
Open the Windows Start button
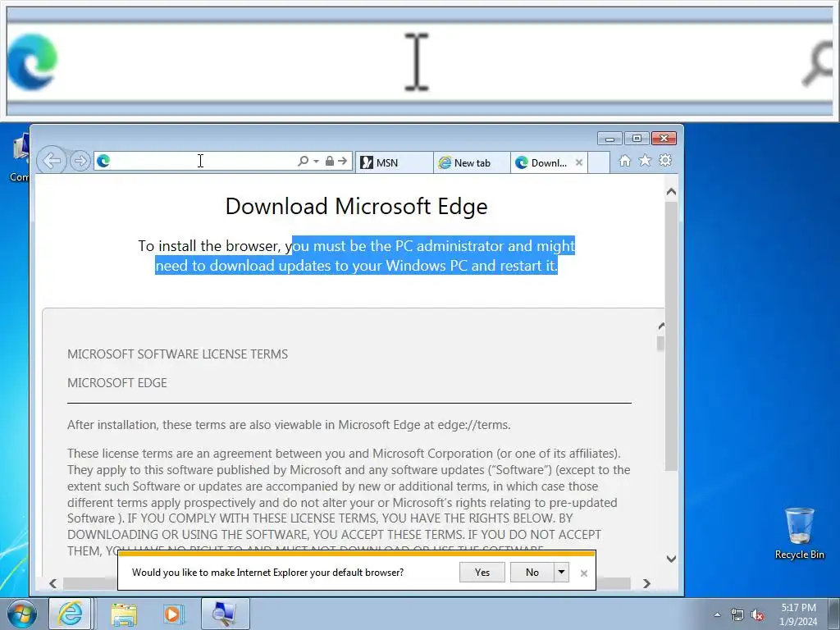coord(21,614)
